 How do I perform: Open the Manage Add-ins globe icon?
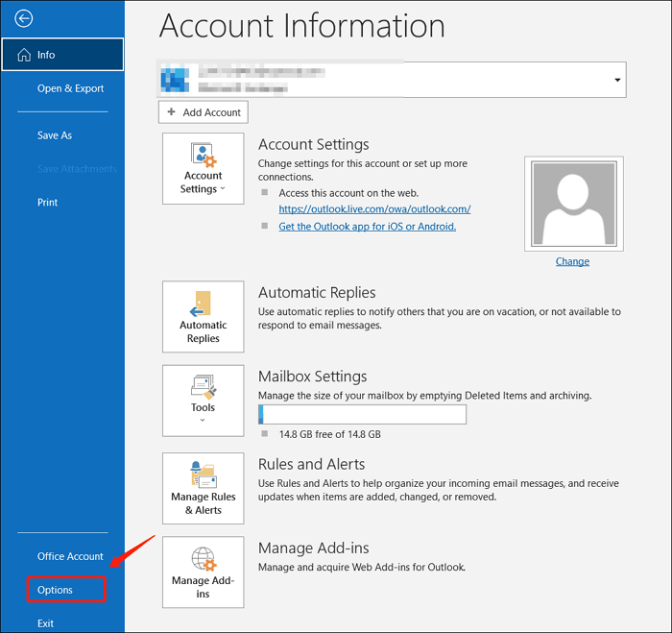click(x=203, y=559)
